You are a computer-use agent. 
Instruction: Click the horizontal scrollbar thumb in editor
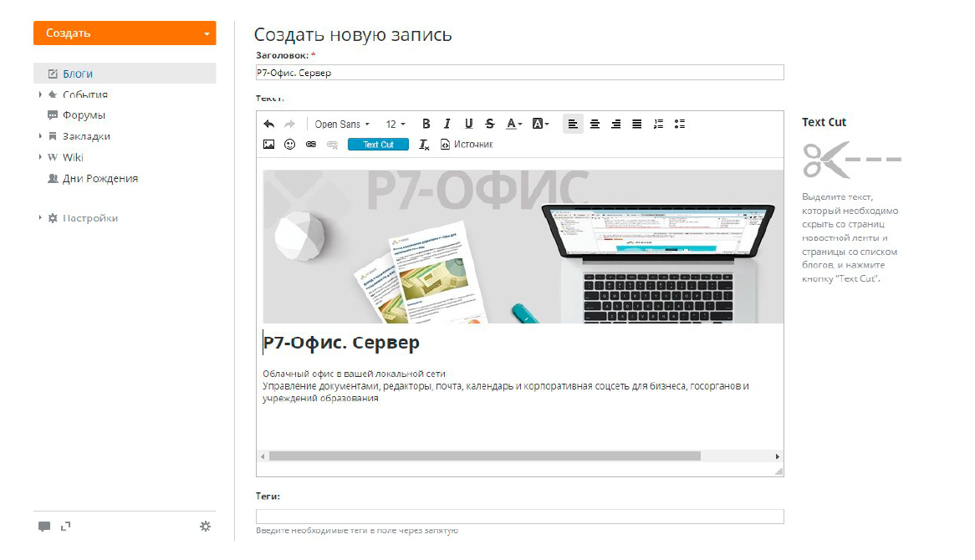coord(485,456)
